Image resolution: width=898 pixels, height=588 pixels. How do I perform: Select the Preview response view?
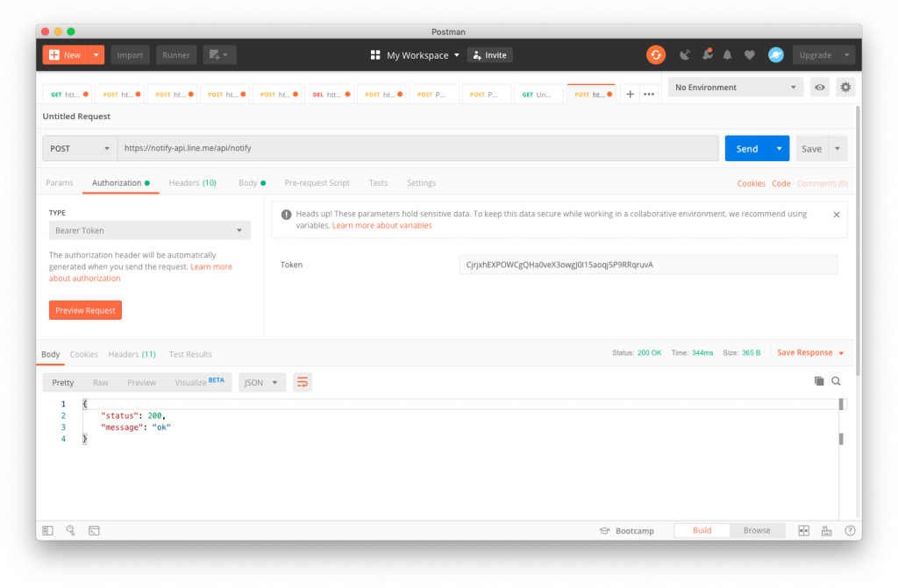(x=141, y=382)
